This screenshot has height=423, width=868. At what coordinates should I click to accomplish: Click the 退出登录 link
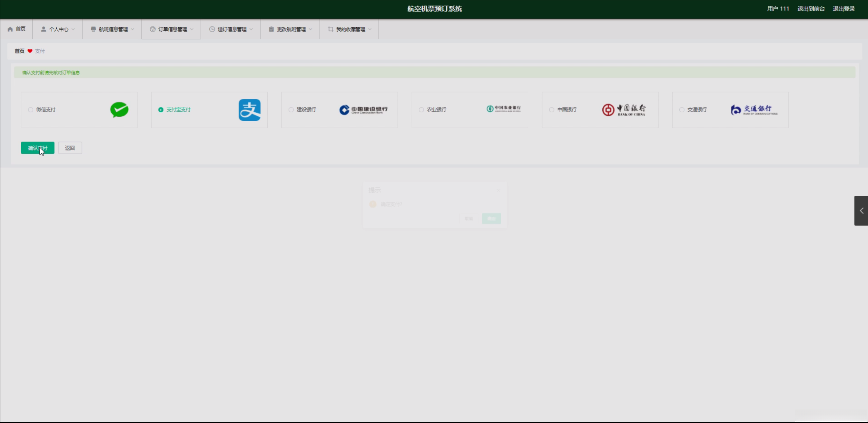pyautogui.click(x=844, y=9)
